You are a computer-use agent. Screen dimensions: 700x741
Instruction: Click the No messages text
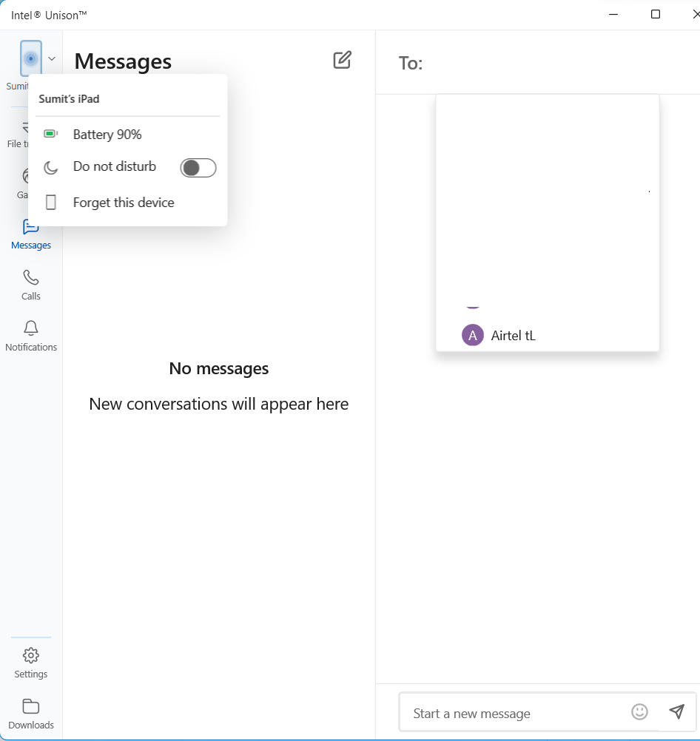(219, 368)
